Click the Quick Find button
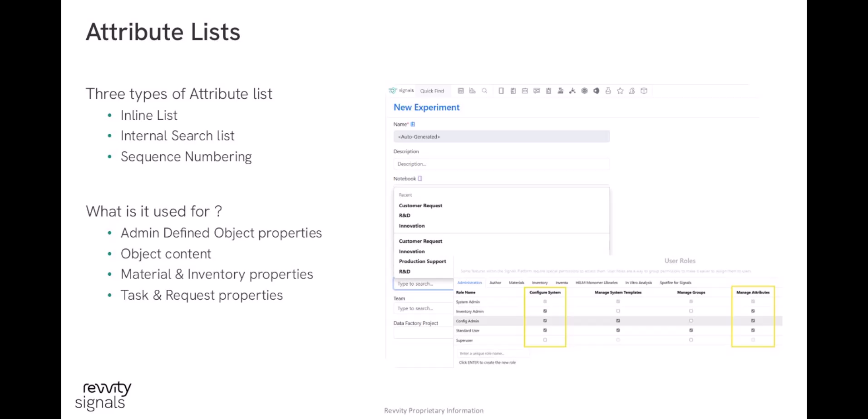Image resolution: width=868 pixels, height=419 pixels. pos(432,91)
